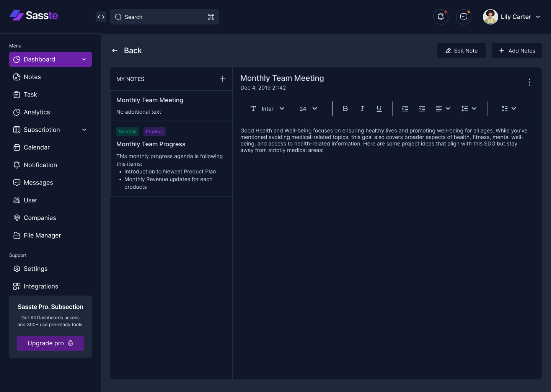Open the messages chat bubble icon
This screenshot has width=551, height=392.
463,17
